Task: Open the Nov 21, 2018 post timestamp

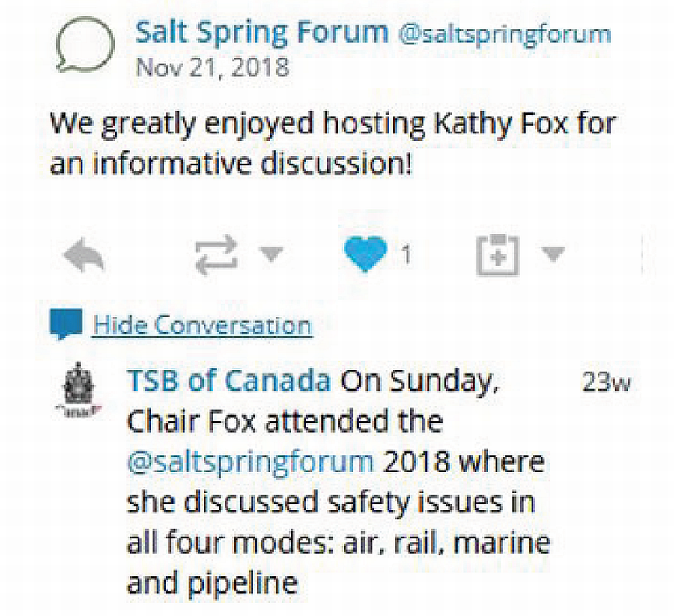Action: pyautogui.click(x=212, y=67)
